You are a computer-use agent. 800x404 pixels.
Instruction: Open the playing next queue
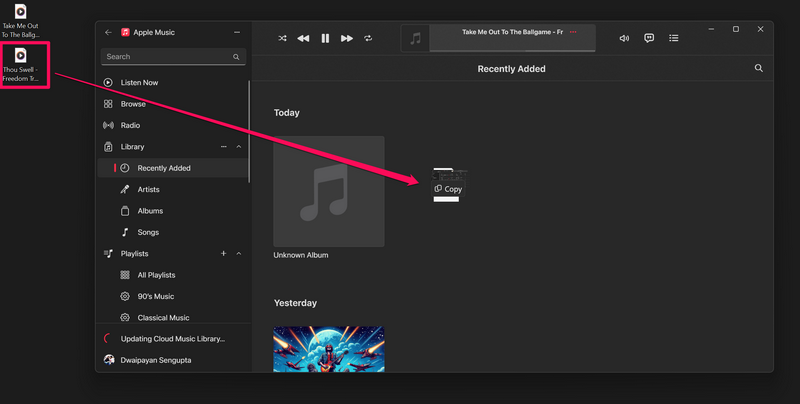[673, 38]
